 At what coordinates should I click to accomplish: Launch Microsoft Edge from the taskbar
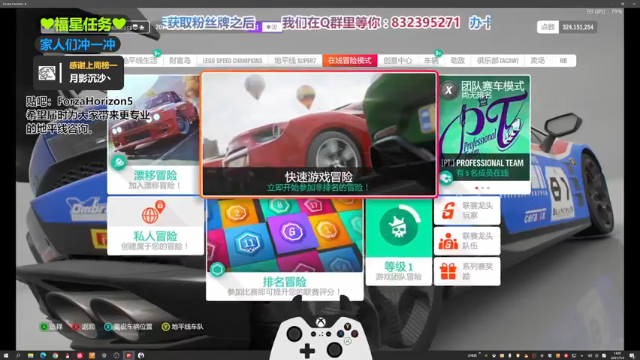(x=43, y=356)
